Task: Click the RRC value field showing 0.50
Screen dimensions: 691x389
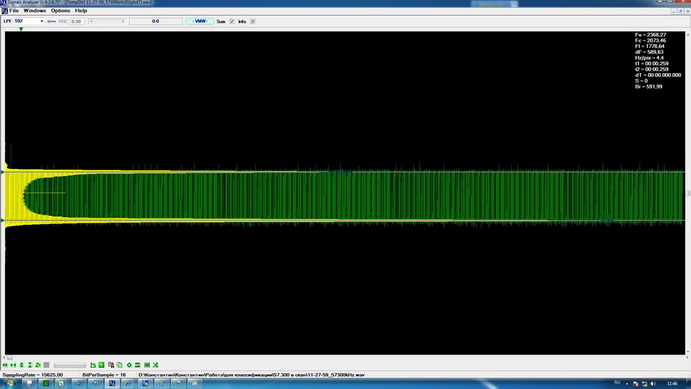Action: click(77, 21)
